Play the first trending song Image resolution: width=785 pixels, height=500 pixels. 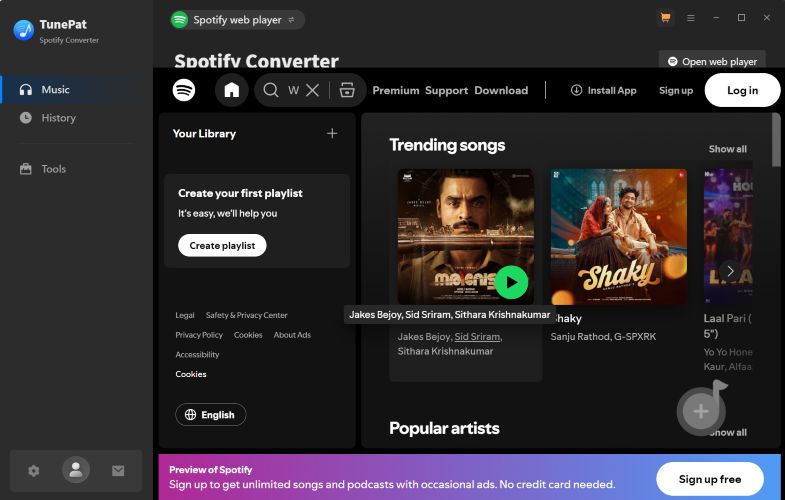coord(511,283)
